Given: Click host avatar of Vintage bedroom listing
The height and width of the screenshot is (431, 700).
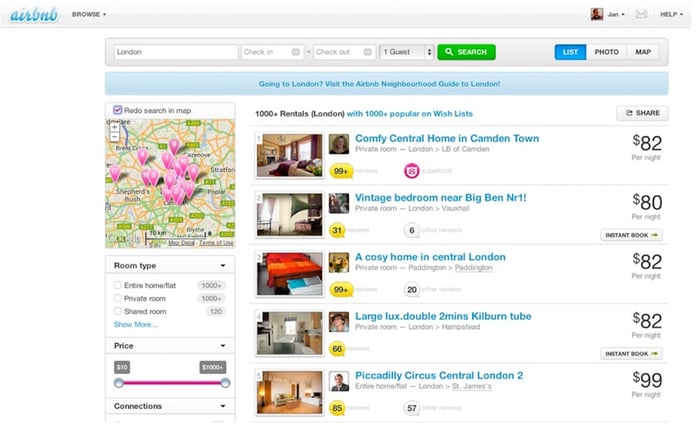Looking at the screenshot, I should click(339, 203).
